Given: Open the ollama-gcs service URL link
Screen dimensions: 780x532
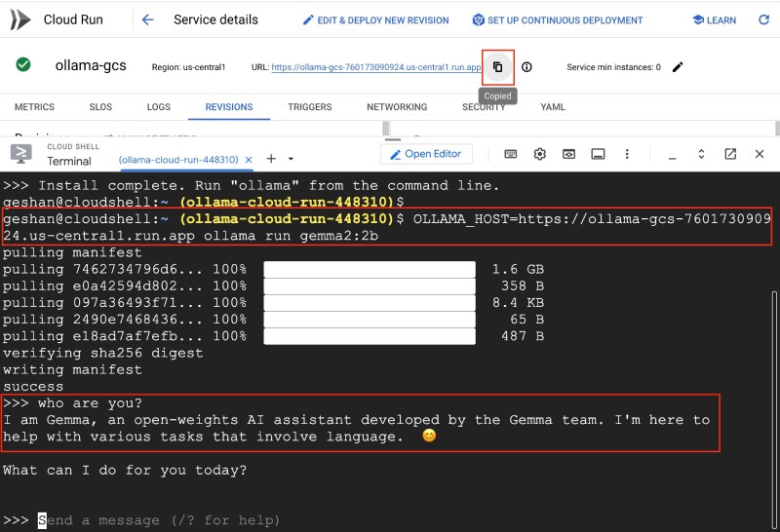Looking at the screenshot, I should (376, 67).
